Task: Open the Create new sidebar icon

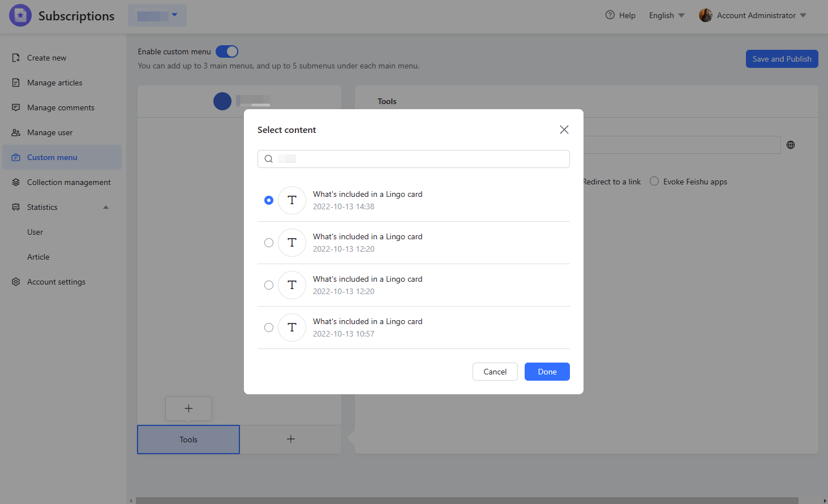Action: coord(16,57)
